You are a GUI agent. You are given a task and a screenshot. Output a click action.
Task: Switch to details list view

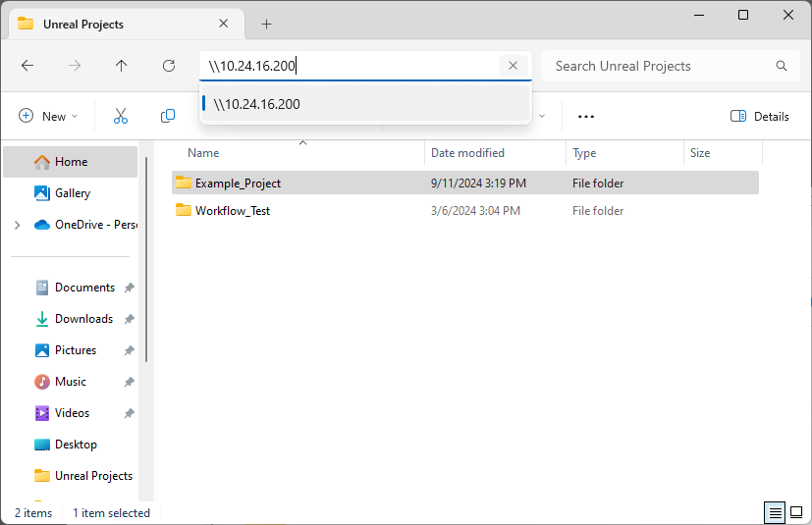point(775,513)
